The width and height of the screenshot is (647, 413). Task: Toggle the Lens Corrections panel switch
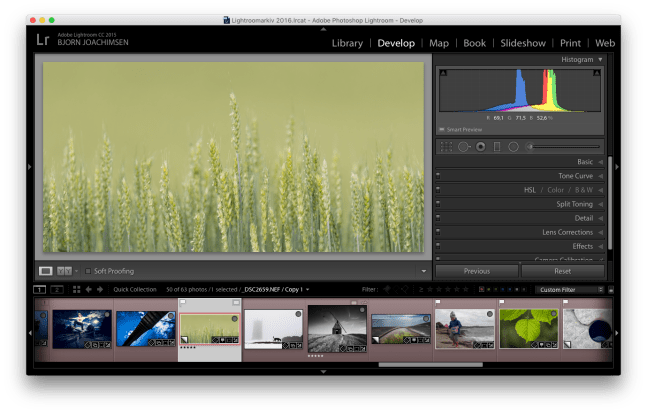(x=438, y=232)
